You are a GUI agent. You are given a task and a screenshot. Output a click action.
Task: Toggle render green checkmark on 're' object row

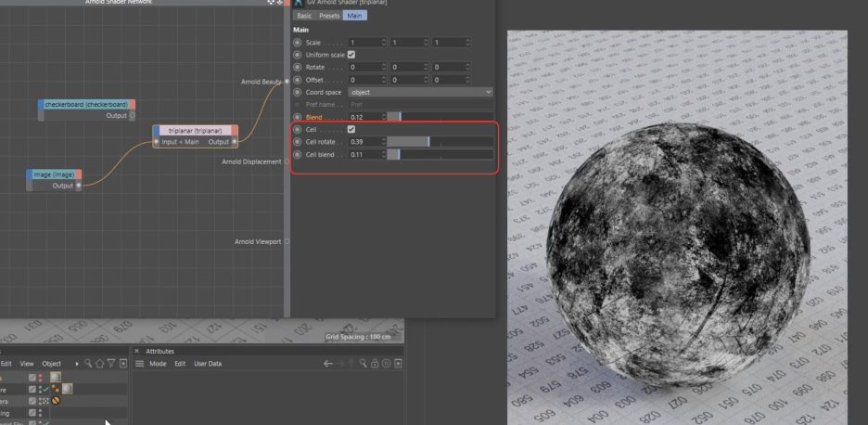coord(46,390)
